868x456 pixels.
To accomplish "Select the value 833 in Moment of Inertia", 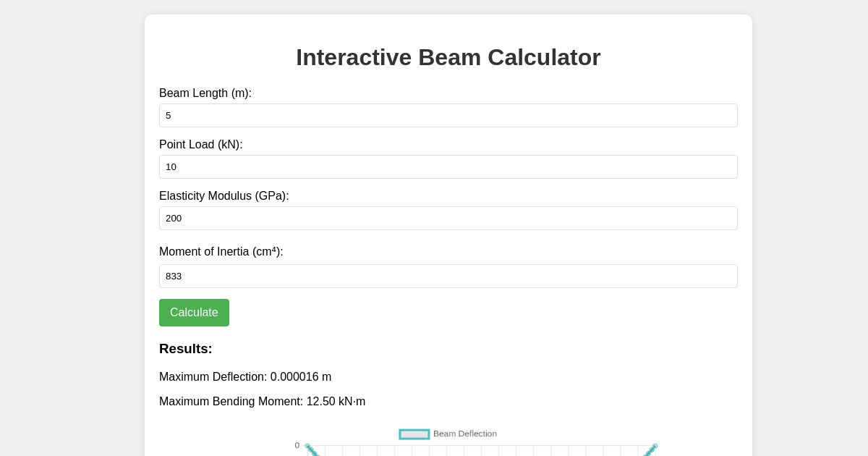I will 174,276.
